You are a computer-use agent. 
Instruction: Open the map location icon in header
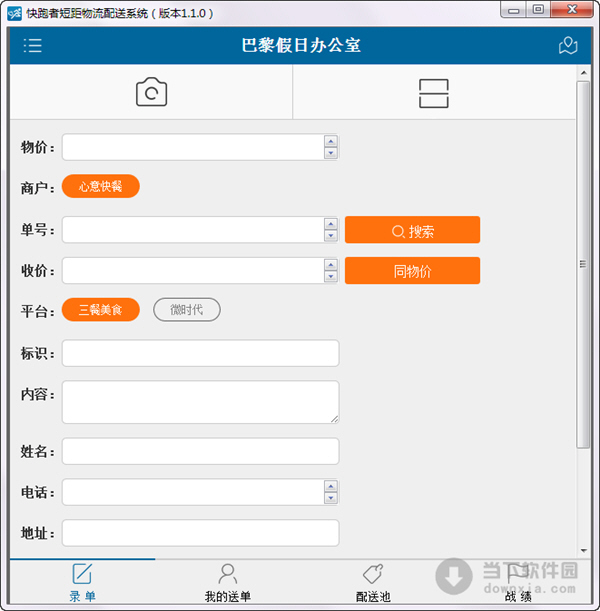pyautogui.click(x=568, y=45)
